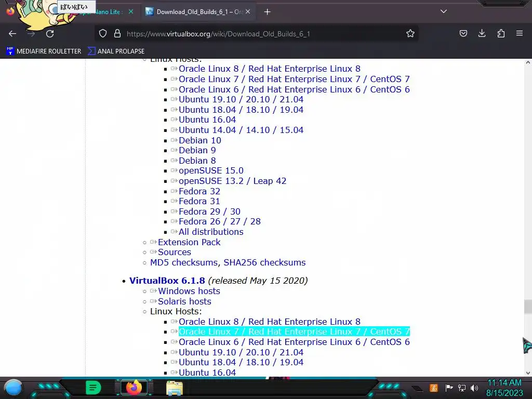Download the Extension Pack link

click(189, 242)
